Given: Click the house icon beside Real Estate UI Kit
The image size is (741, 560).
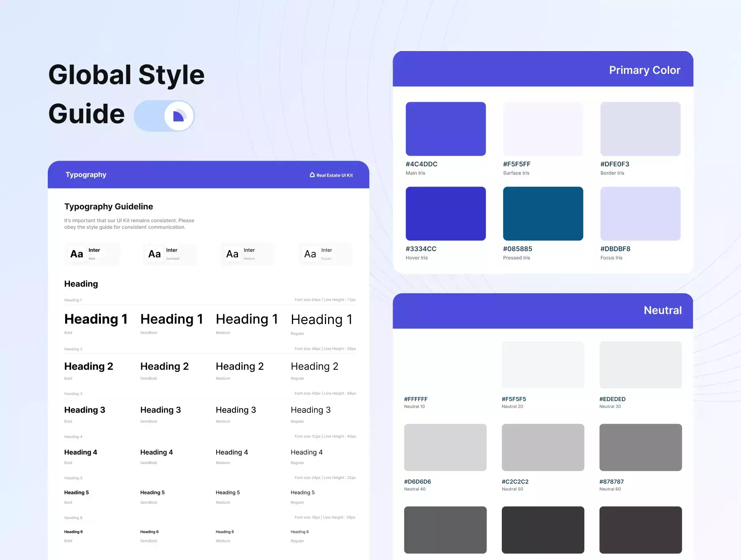Looking at the screenshot, I should [x=312, y=175].
